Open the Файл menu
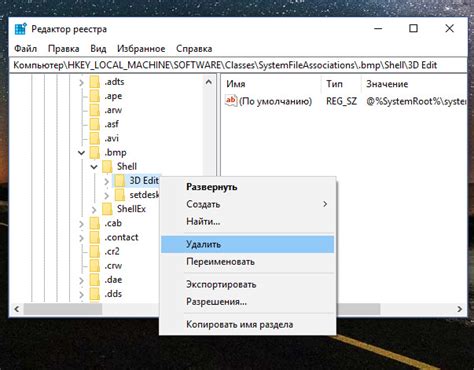This screenshot has width=474, height=370. click(x=25, y=49)
